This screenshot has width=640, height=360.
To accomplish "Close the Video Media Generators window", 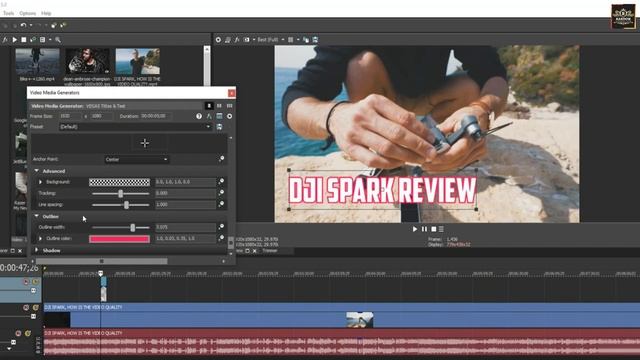I will [231, 93].
